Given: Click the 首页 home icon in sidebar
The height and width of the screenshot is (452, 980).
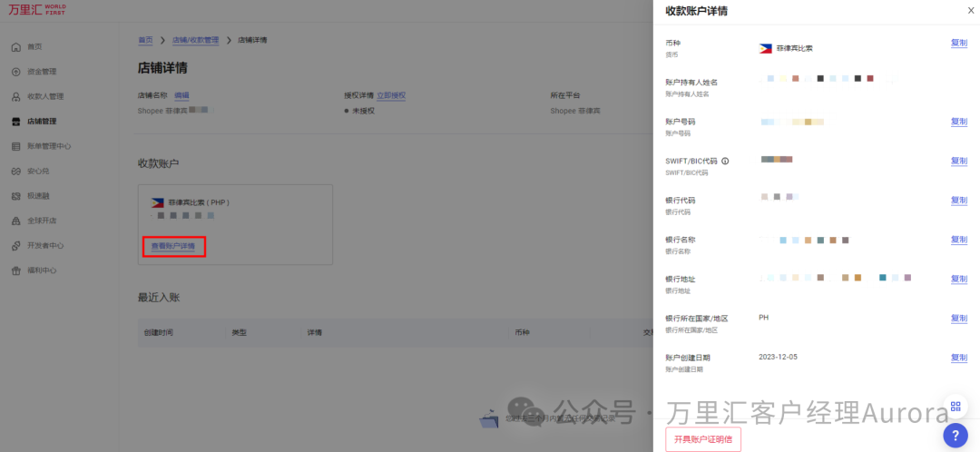Looking at the screenshot, I should pyautogui.click(x=16, y=47).
